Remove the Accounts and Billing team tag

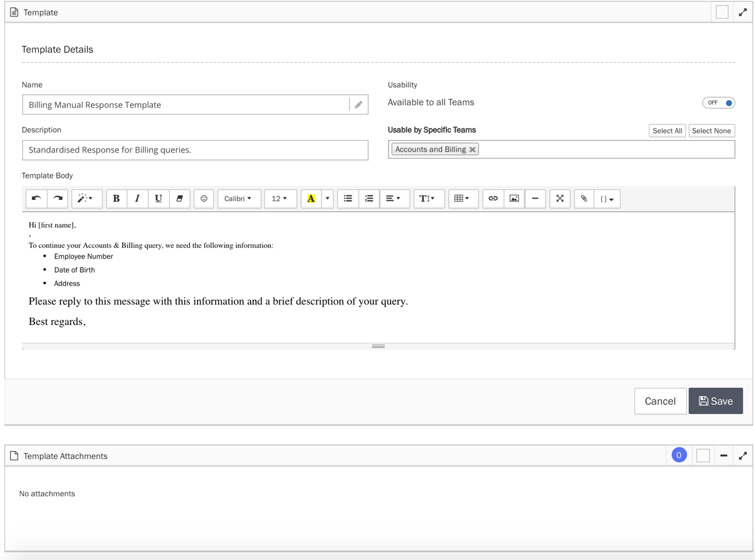[472, 150]
